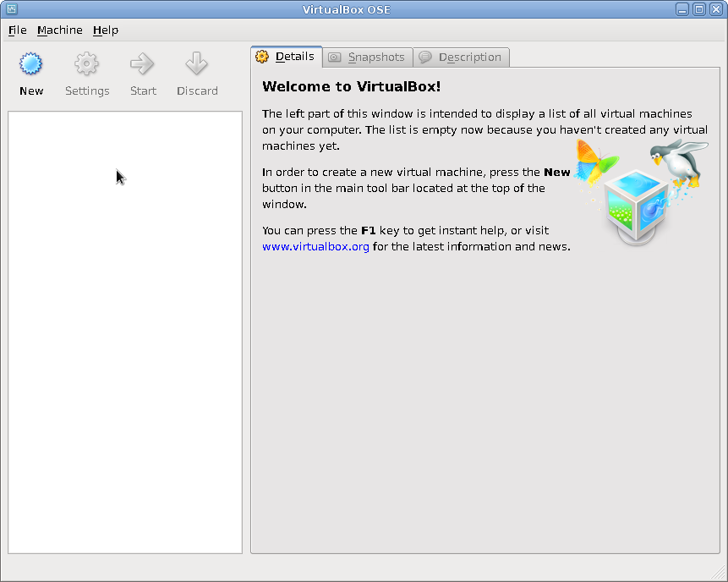Follow the www.virtualbox.org link
728x582 pixels.
coord(315,247)
